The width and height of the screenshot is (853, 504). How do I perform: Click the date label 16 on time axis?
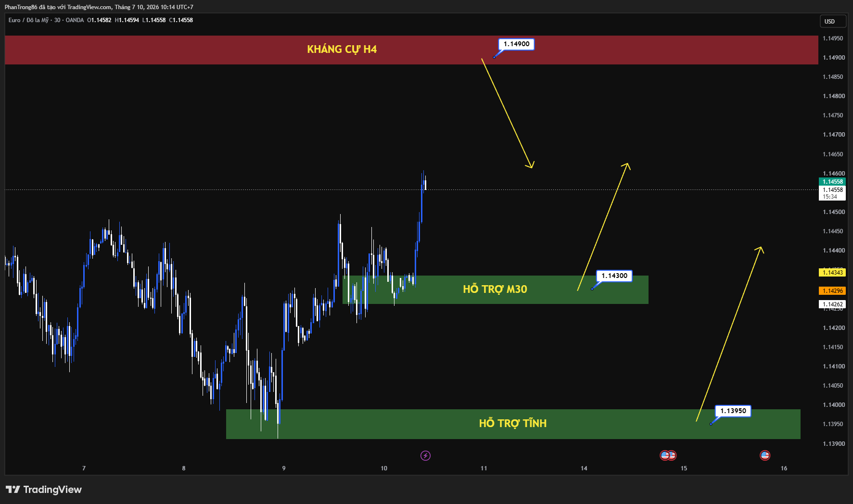coord(784,468)
